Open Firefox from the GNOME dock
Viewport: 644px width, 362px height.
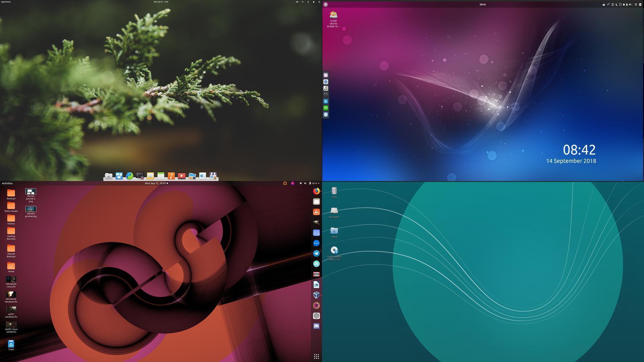tap(316, 192)
